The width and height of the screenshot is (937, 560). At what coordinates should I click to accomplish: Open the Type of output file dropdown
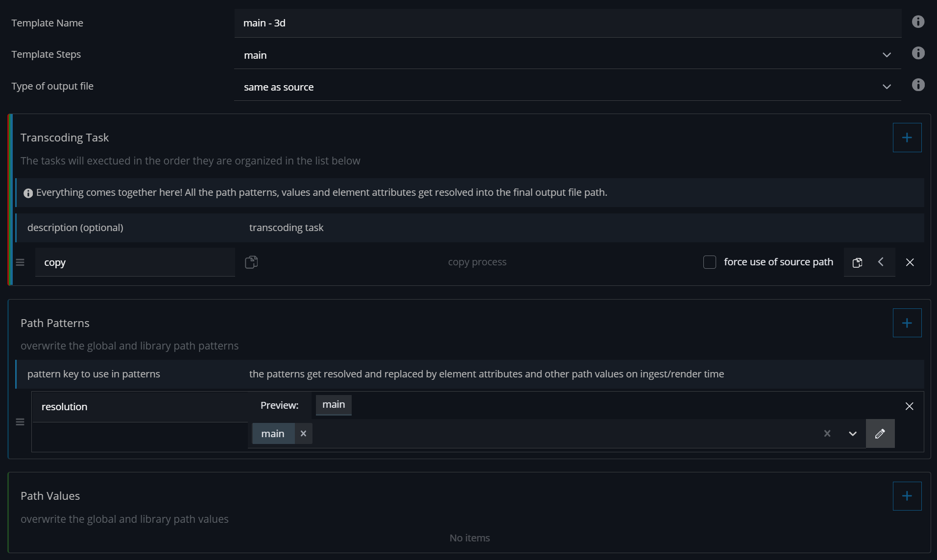pos(886,87)
